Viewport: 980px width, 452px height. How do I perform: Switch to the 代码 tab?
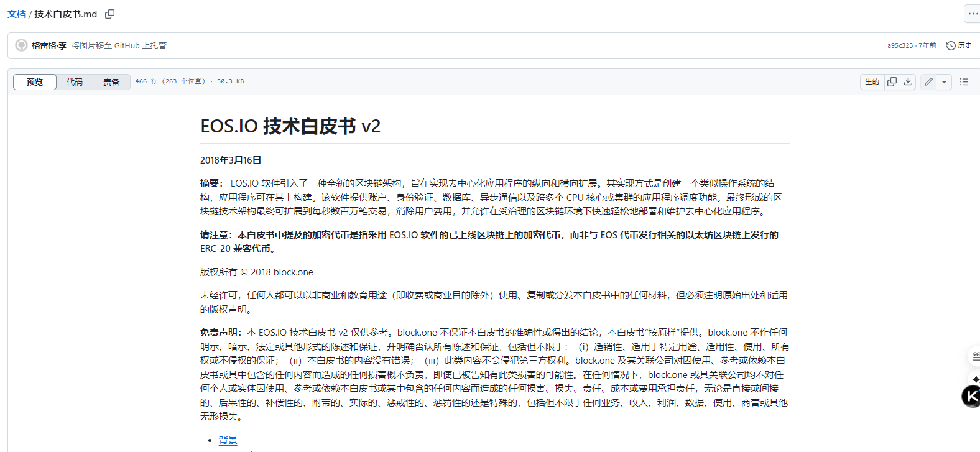coord(75,82)
